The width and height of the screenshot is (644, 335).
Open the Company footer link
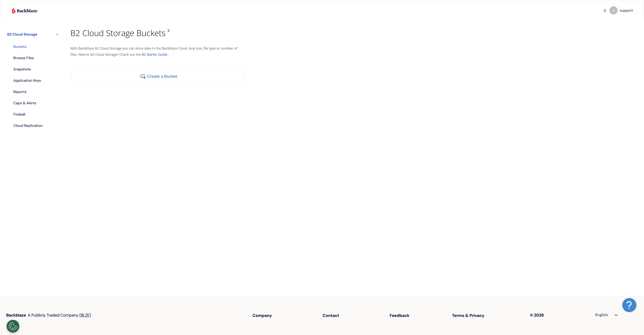[262, 316]
